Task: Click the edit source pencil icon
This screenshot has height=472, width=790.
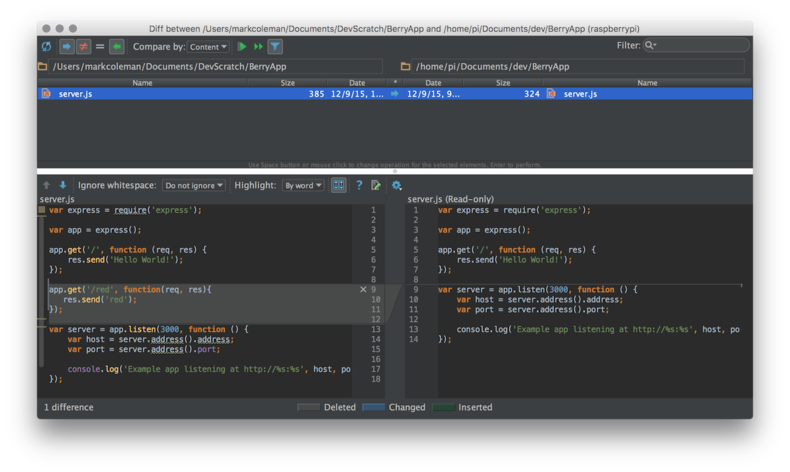Action: click(376, 185)
